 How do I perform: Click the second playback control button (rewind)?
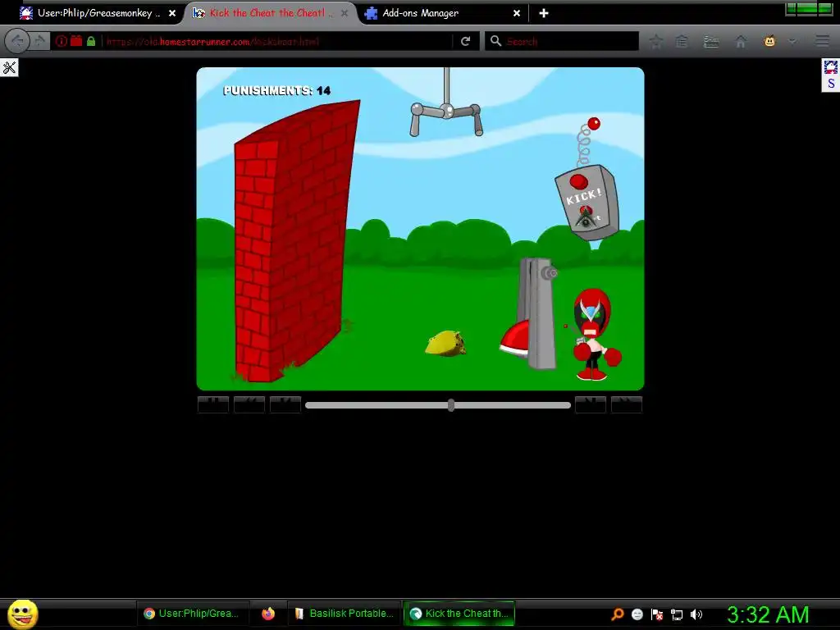coord(249,404)
